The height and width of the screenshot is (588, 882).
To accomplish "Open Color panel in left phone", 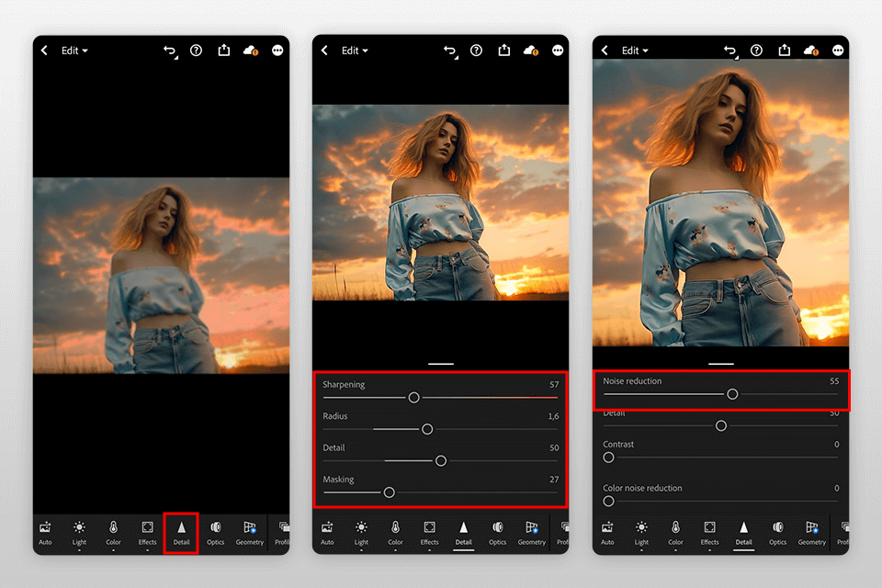I will pyautogui.click(x=113, y=533).
